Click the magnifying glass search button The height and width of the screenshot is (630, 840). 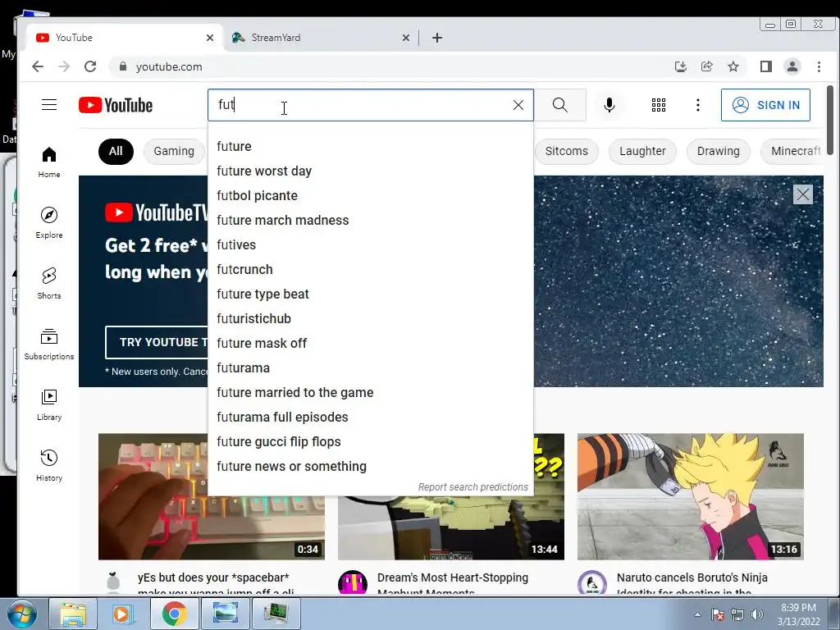coord(560,105)
